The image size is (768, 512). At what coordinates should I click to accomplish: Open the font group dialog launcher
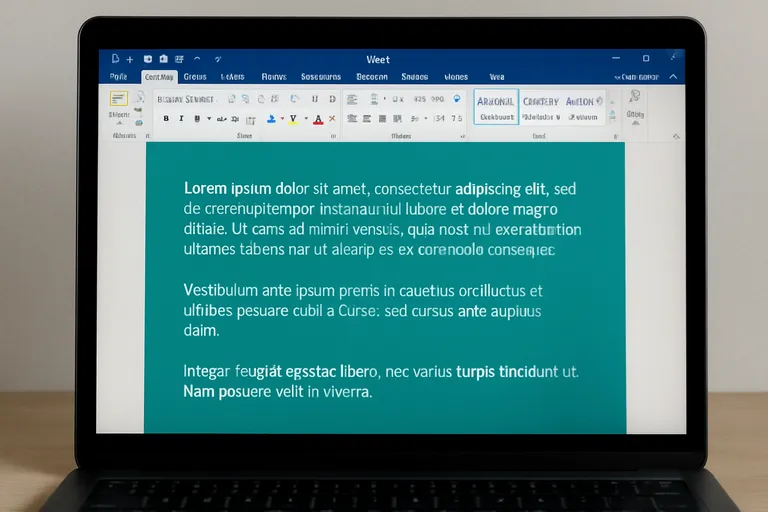pyautogui.click(x=334, y=137)
